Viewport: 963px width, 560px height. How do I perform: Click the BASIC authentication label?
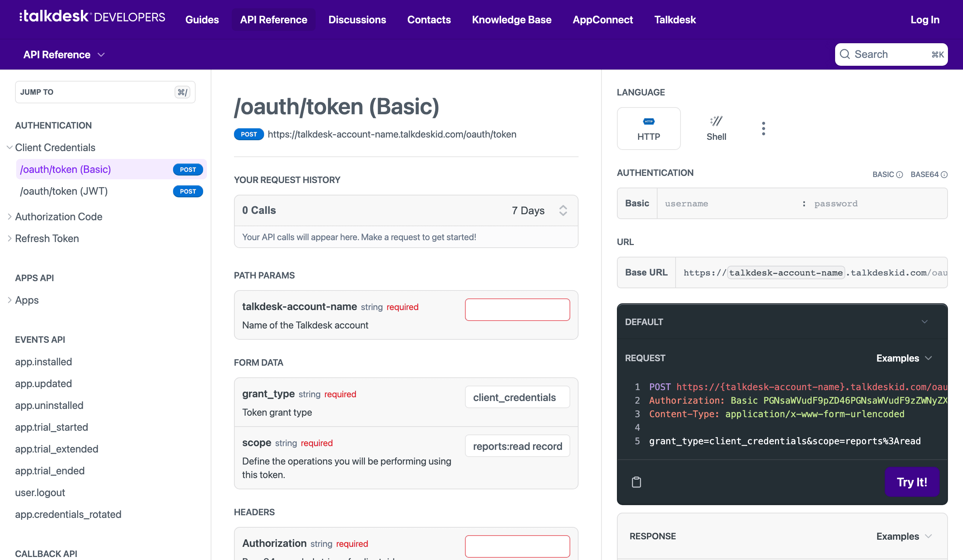pyautogui.click(x=883, y=174)
